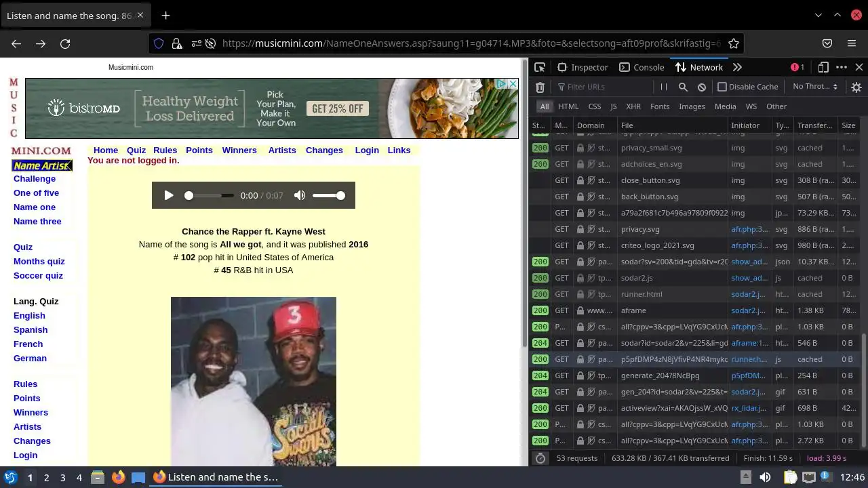
Task: Sort by the Initiator column header
Action: 749,125
